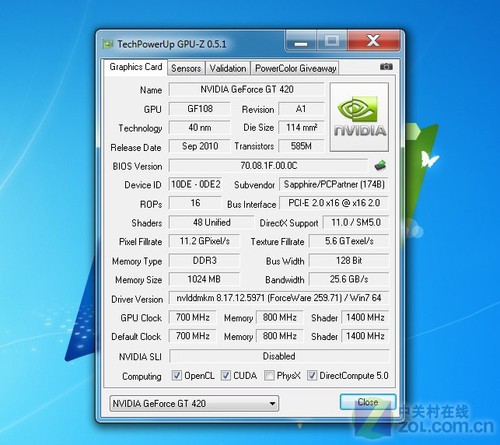Click the Technology value 40 nm

coord(200,127)
